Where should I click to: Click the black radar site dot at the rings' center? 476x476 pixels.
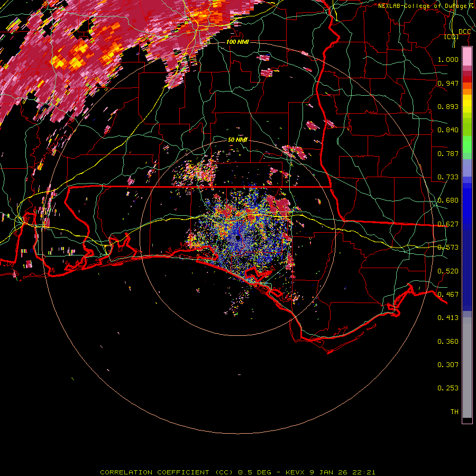pos(238,238)
